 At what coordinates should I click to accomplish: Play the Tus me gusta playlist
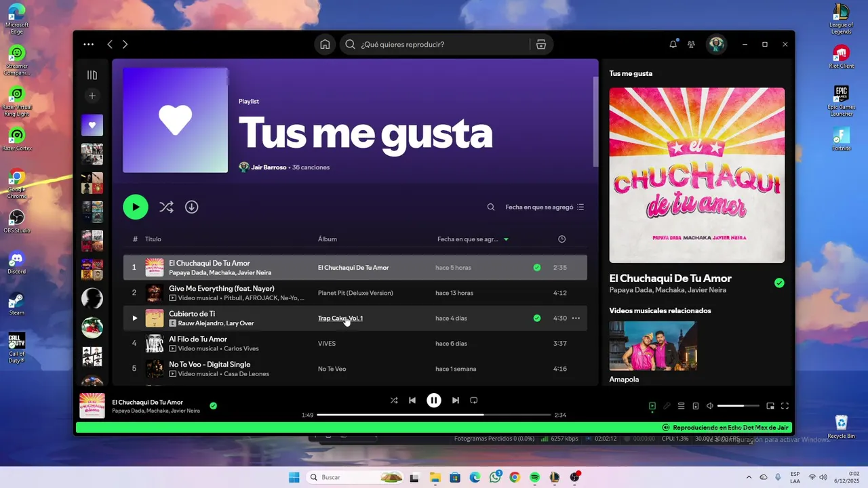[x=136, y=207]
